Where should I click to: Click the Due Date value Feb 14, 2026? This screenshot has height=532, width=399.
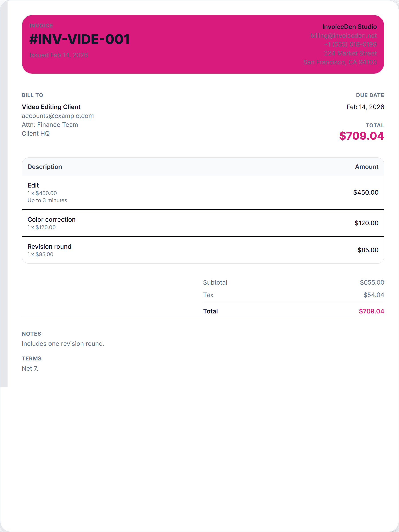click(365, 107)
